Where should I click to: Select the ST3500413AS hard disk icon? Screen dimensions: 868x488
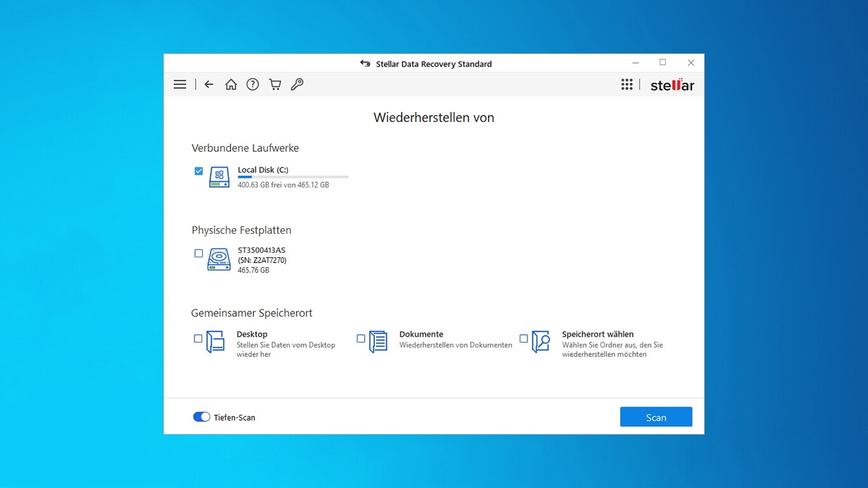219,259
